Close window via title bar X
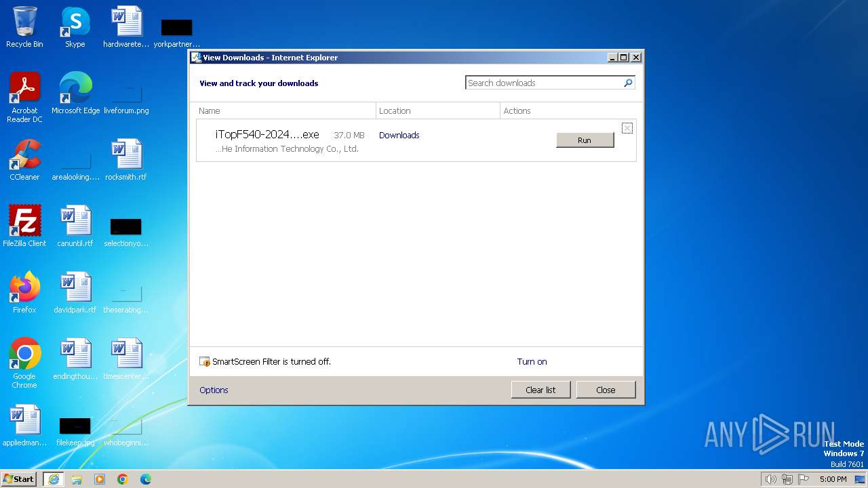The width and height of the screenshot is (868, 488). click(x=636, y=58)
